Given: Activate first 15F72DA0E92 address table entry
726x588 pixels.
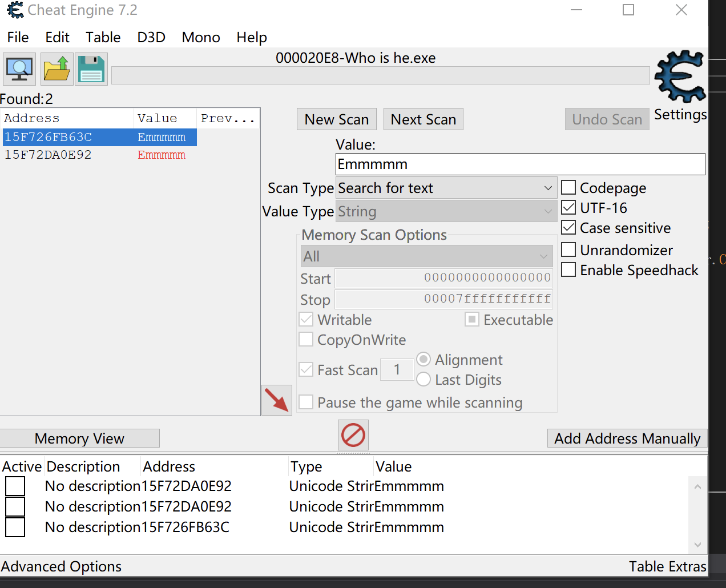Looking at the screenshot, I should pyautogui.click(x=15, y=486).
